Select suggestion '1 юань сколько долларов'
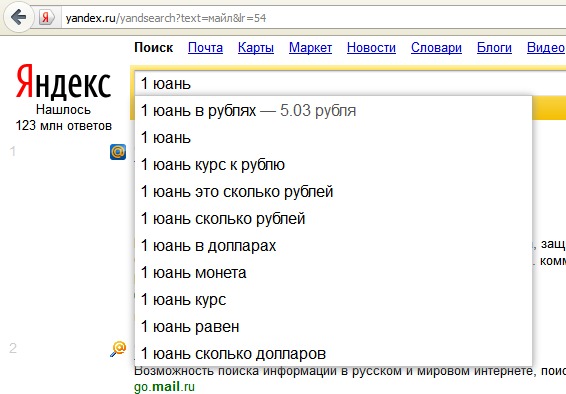The height and width of the screenshot is (394, 566). point(333,354)
